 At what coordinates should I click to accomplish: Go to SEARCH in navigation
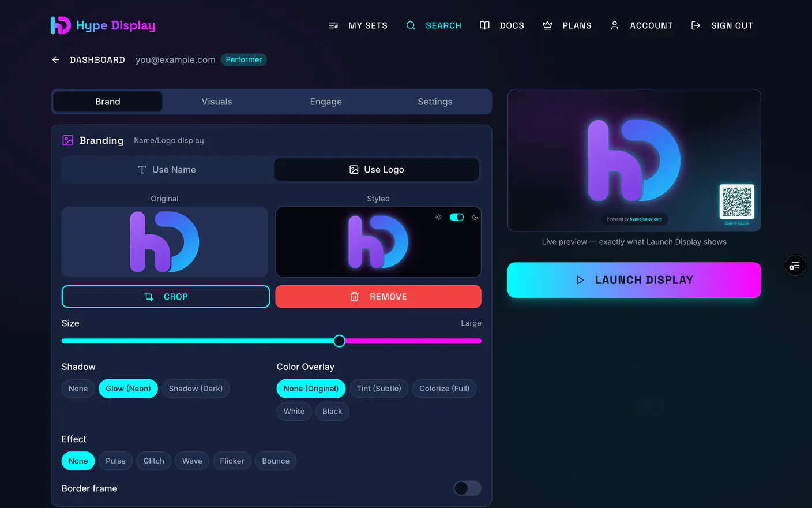click(x=443, y=25)
